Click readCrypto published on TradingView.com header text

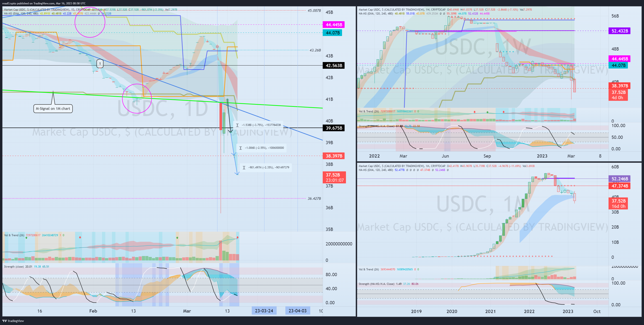[x=44, y=3]
